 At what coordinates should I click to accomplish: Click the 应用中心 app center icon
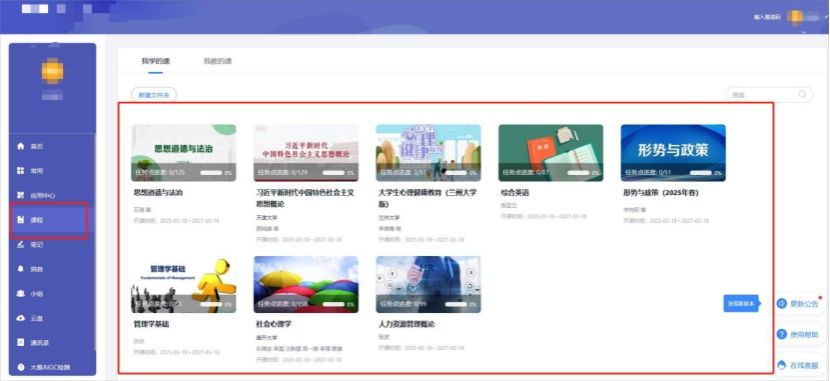point(21,195)
